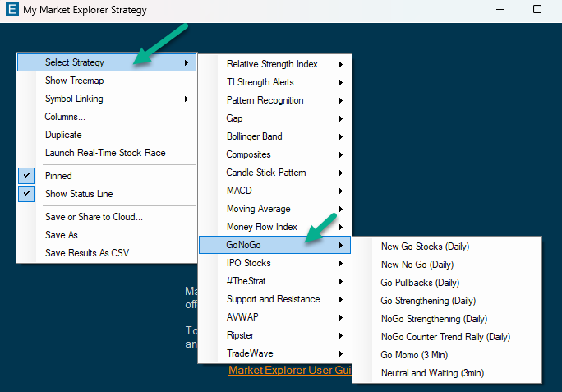
Task: Open the Columns... dialog
Action: click(x=64, y=117)
